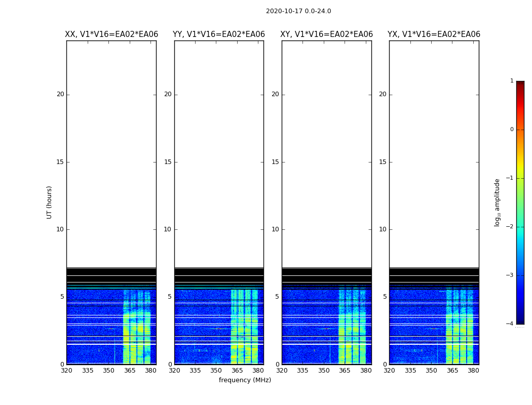Click the 20 hour tick label of YX panel
This screenshot has width=532, height=405.
[383, 94]
